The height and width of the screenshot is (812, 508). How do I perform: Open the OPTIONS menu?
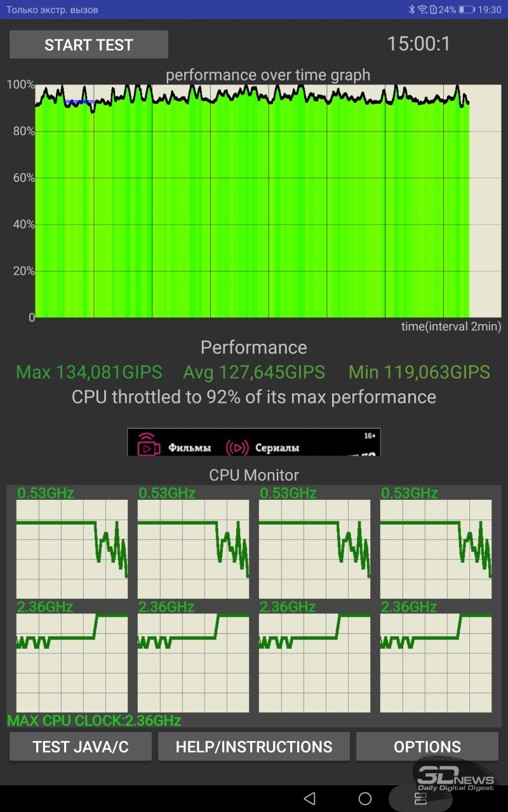pyautogui.click(x=427, y=747)
